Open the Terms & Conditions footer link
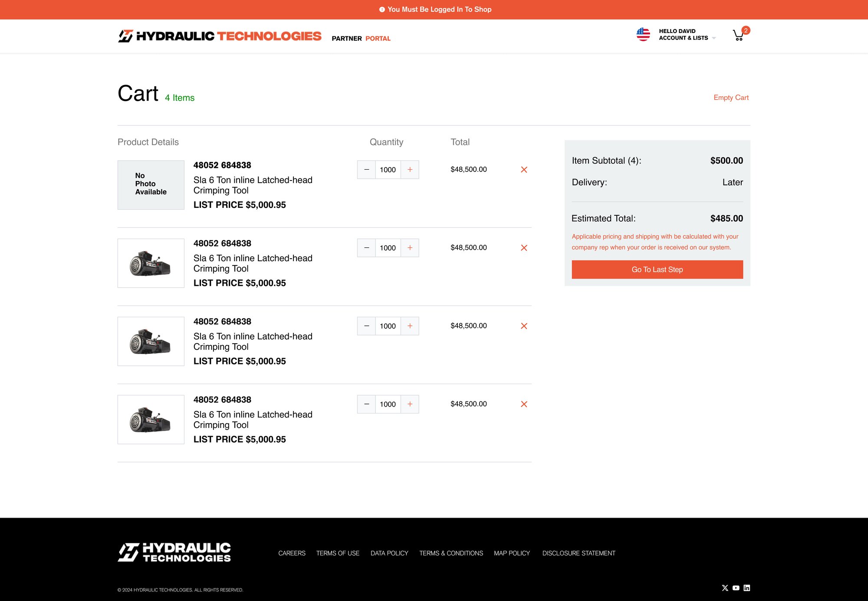Image resolution: width=868 pixels, height=601 pixels. [x=451, y=553]
